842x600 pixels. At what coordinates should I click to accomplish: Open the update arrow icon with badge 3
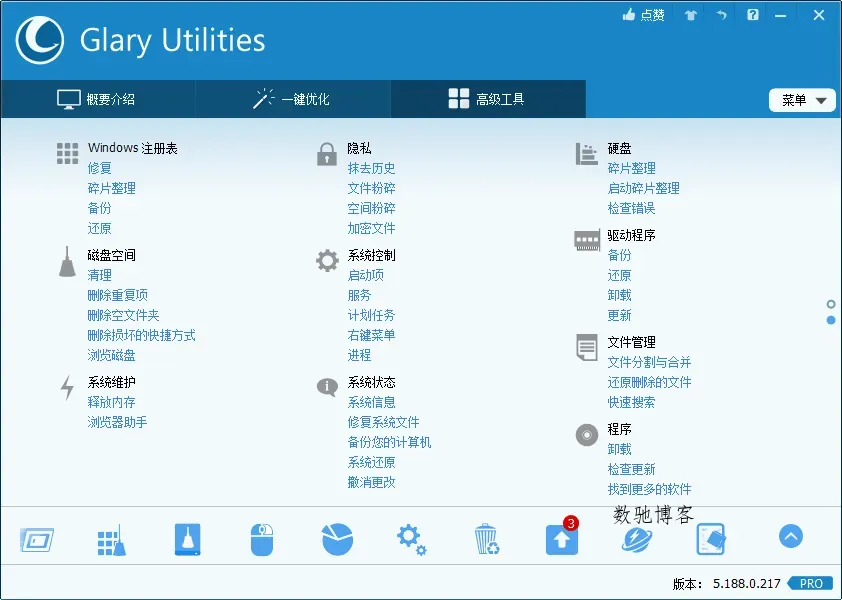point(562,539)
